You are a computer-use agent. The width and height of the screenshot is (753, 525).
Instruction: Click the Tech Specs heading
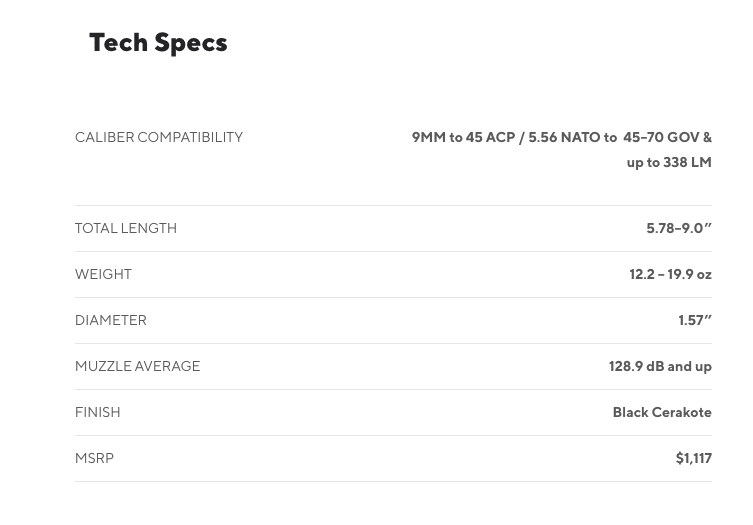(158, 42)
